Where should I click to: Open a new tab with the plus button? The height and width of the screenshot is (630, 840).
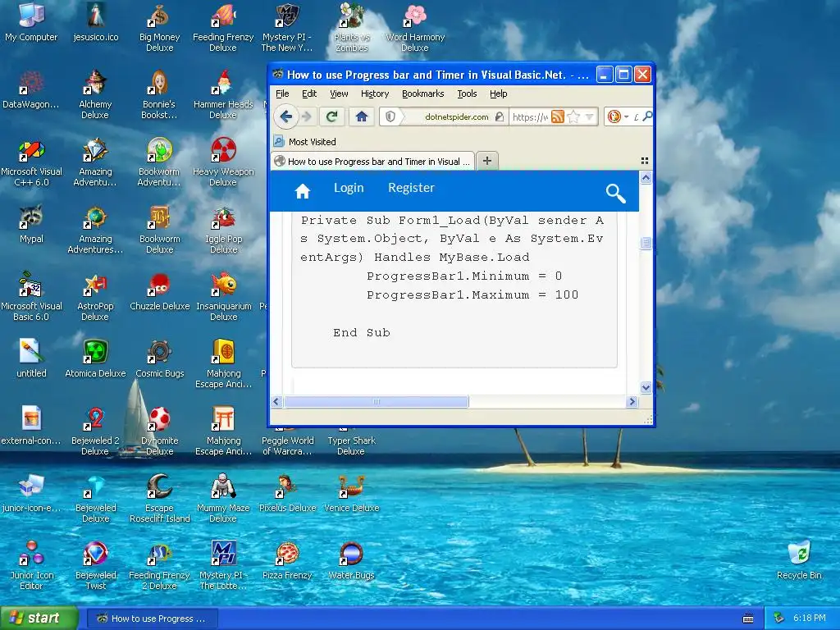[487, 161]
